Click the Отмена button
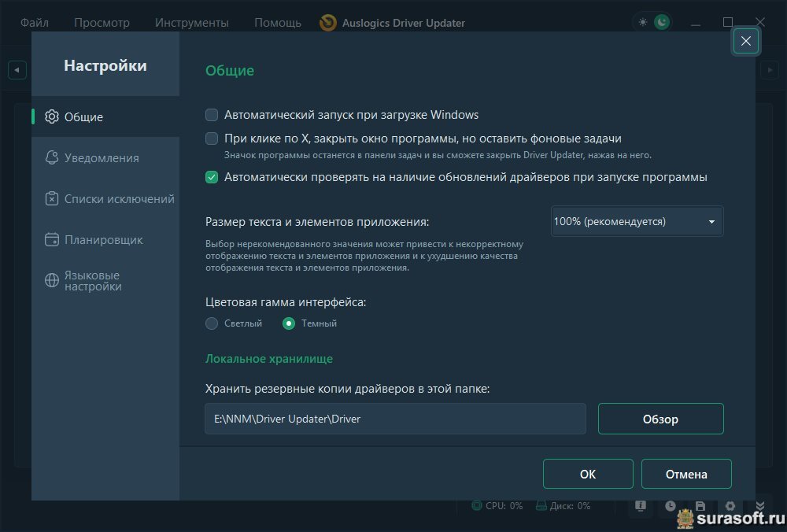Screen dimensions: 787x532 tap(686, 474)
